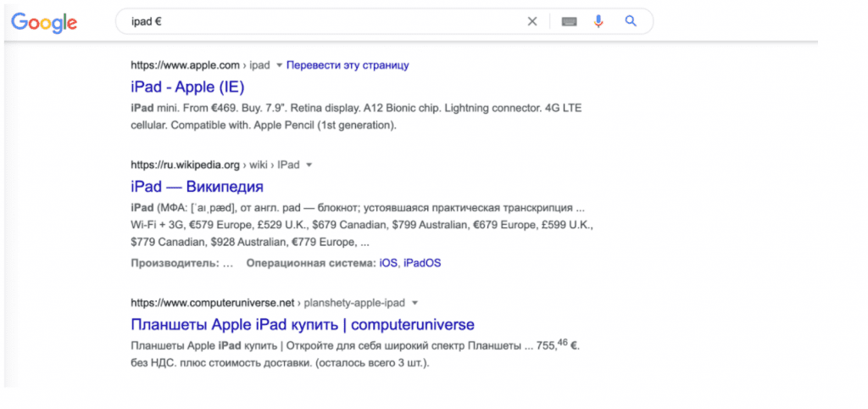Expand the arrow next to the apple.com result URL
The width and height of the screenshot is (868, 409).
point(279,65)
